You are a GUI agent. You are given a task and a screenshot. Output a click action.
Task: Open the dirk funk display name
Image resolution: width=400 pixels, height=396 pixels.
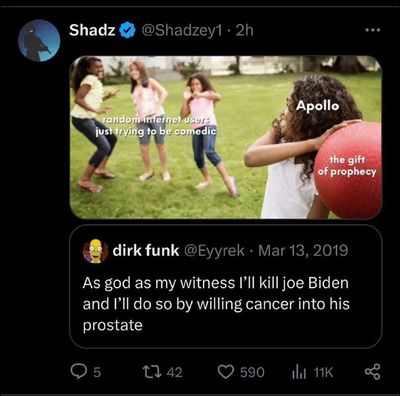click(x=146, y=251)
